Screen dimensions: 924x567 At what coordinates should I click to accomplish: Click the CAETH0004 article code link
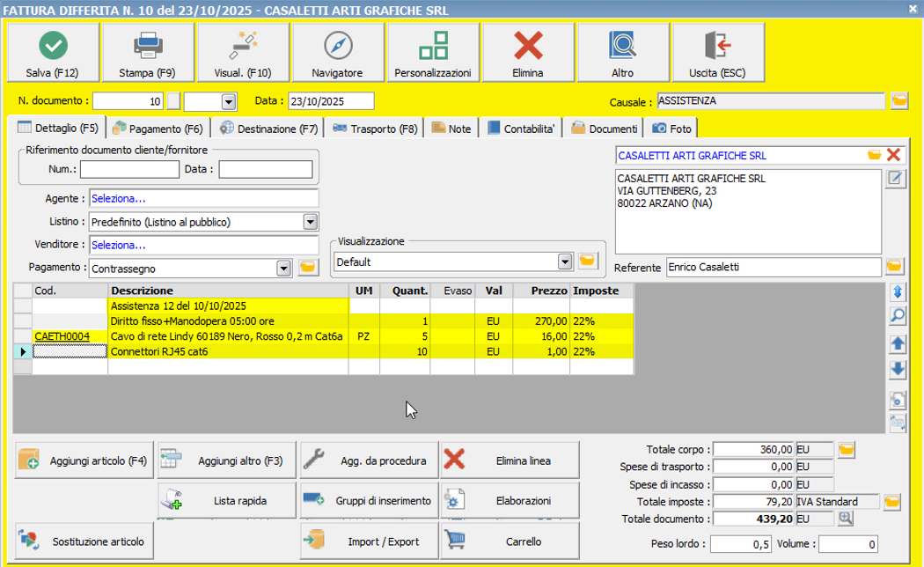point(62,336)
